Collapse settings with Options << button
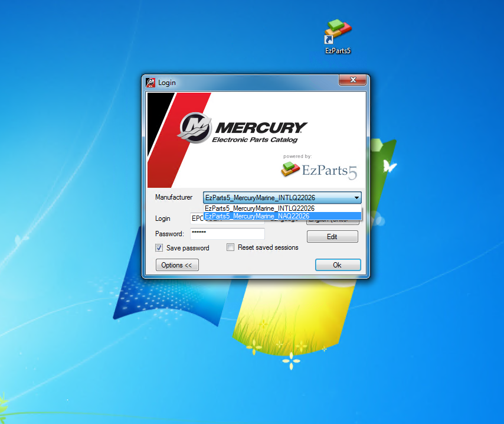Screen dimensions: 504x424 (x=177, y=265)
